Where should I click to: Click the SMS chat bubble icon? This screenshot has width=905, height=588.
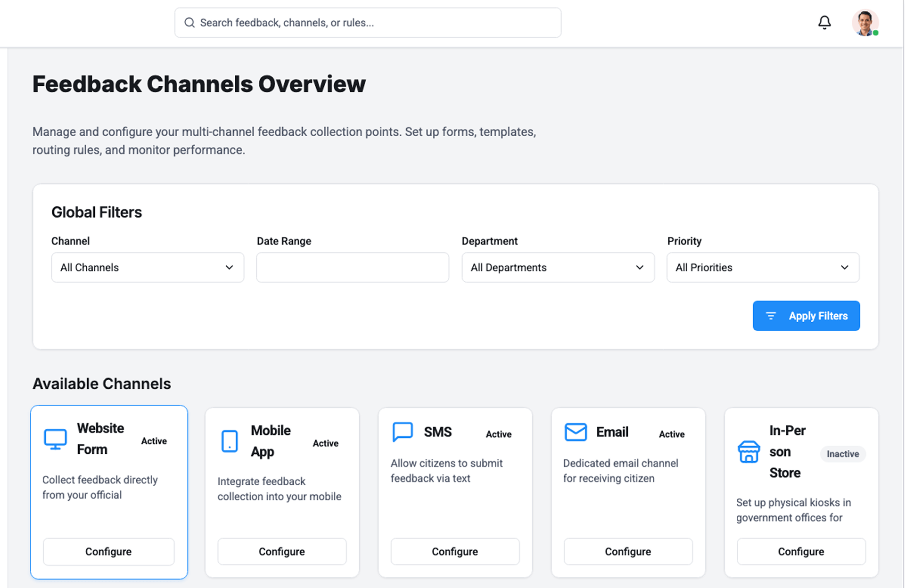click(403, 432)
